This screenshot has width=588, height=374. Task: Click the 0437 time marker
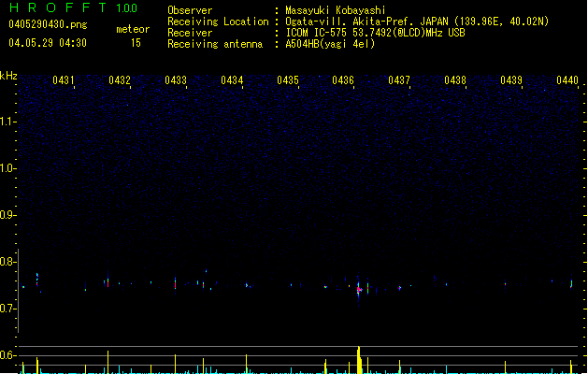click(x=399, y=80)
